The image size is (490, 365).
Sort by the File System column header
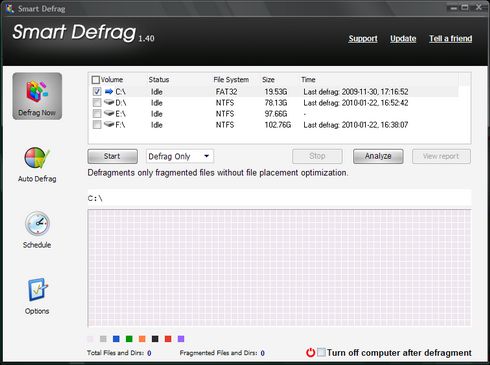pos(231,80)
